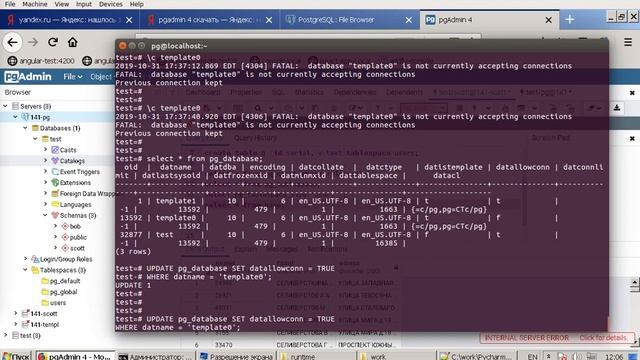The width and height of the screenshot is (640, 360).
Task: Select the users tablespace
Action: click(58, 303)
